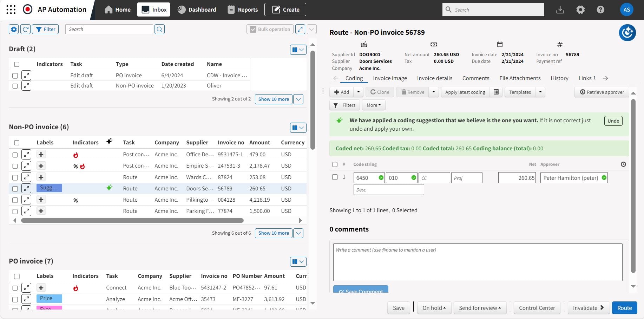Click the download icon in top bar

(x=560, y=10)
